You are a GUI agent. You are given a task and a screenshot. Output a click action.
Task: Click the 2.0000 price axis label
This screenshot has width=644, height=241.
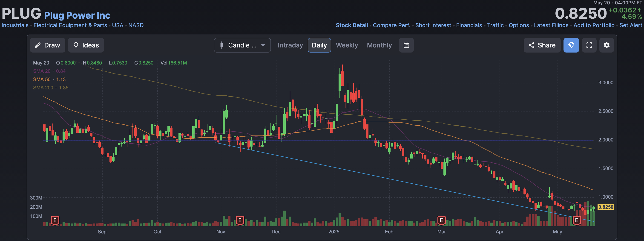point(606,140)
